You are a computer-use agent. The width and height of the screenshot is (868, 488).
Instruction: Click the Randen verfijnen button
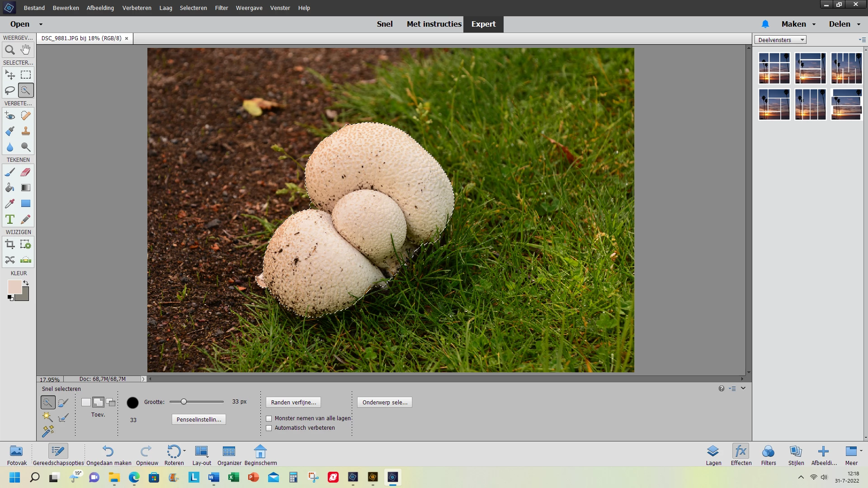click(x=293, y=402)
